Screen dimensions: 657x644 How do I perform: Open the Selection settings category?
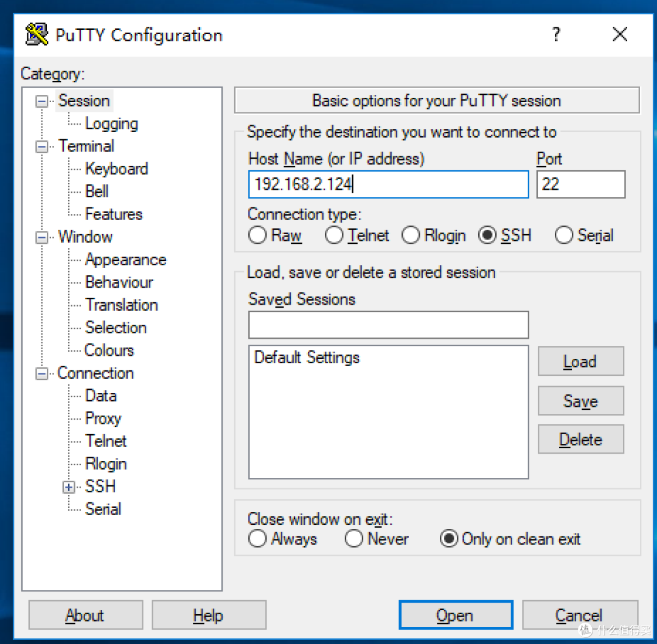[116, 327]
